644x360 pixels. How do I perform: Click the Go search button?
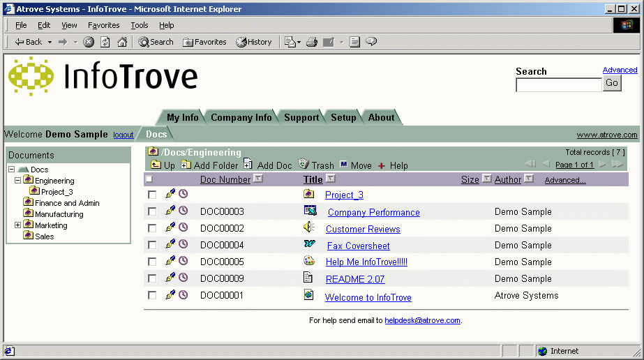click(611, 83)
